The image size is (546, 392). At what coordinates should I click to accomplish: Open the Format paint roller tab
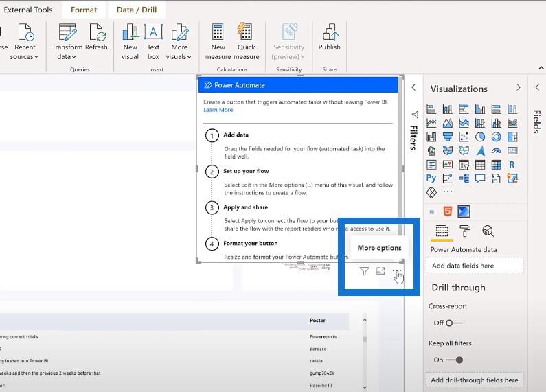pyautogui.click(x=464, y=231)
